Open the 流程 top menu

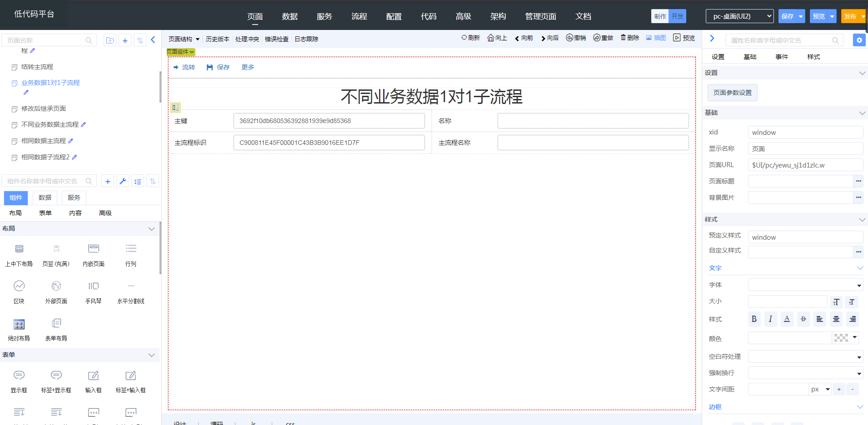359,16
